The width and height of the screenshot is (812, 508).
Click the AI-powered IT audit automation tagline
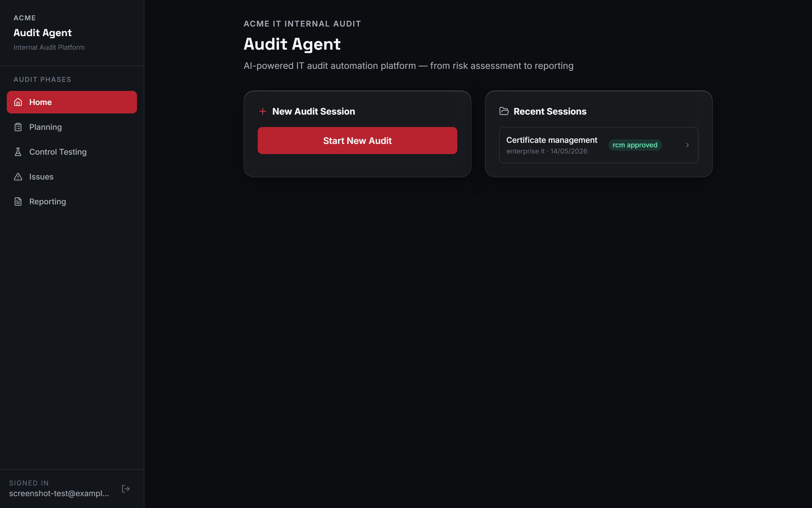tap(408, 66)
